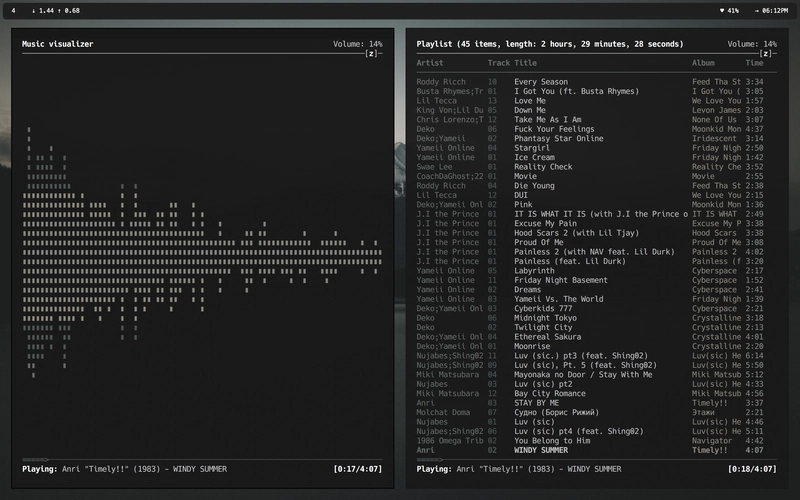Click the Playing status line in visualizer window
800x500 pixels.
[x=124, y=469]
